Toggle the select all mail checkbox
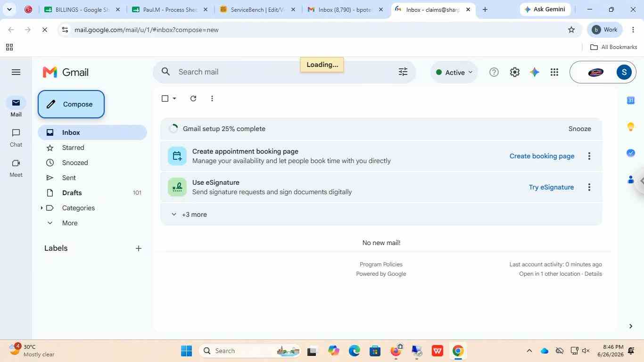Screen dimensions: 644x362 coord(165,99)
